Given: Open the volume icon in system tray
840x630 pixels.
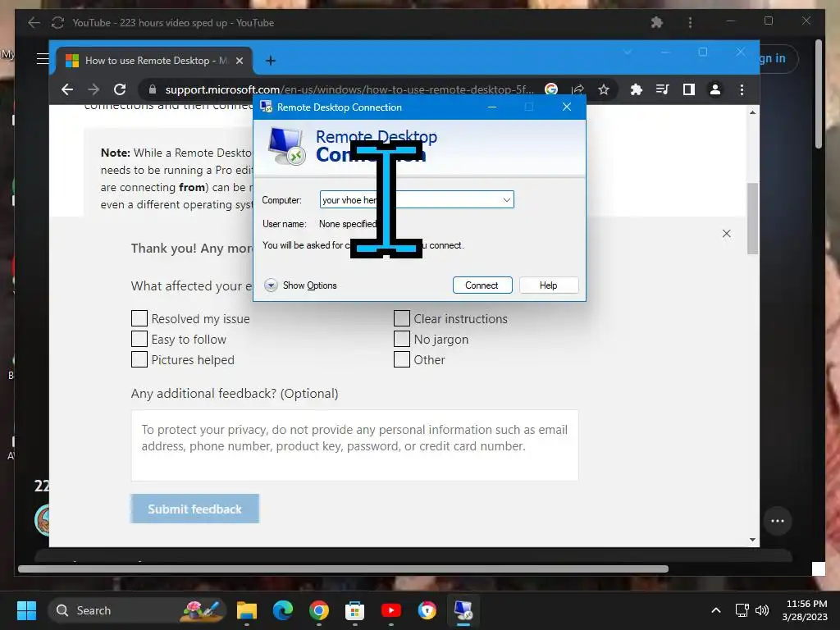Looking at the screenshot, I should [762, 610].
